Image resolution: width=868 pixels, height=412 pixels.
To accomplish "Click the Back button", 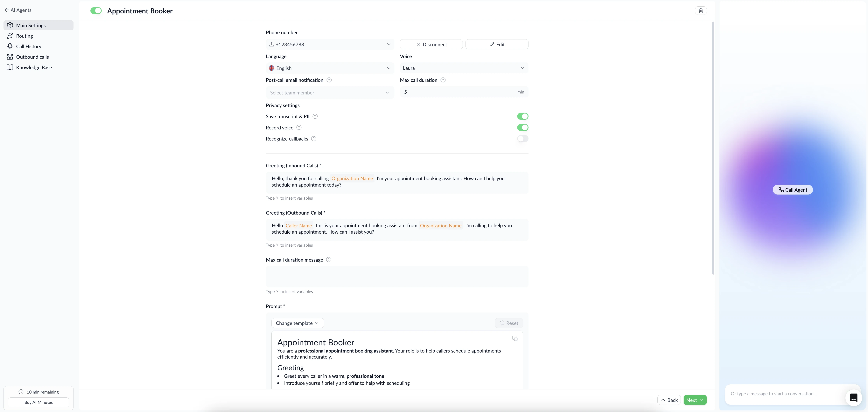I will (669, 400).
